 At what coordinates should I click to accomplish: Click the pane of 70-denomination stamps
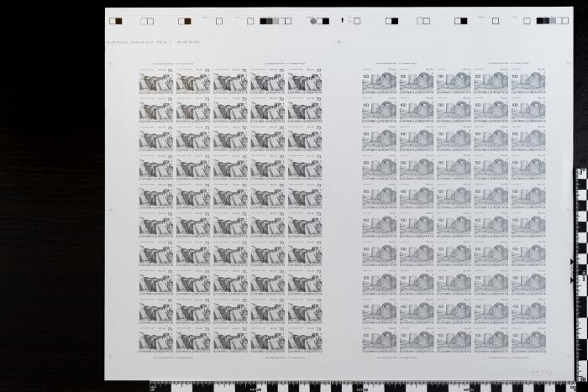pyautogui.click(x=230, y=210)
